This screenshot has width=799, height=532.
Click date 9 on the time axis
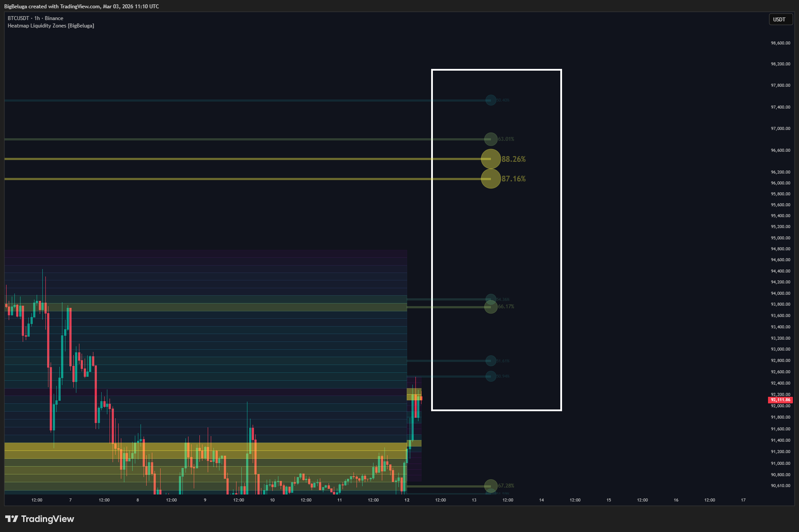205,500
